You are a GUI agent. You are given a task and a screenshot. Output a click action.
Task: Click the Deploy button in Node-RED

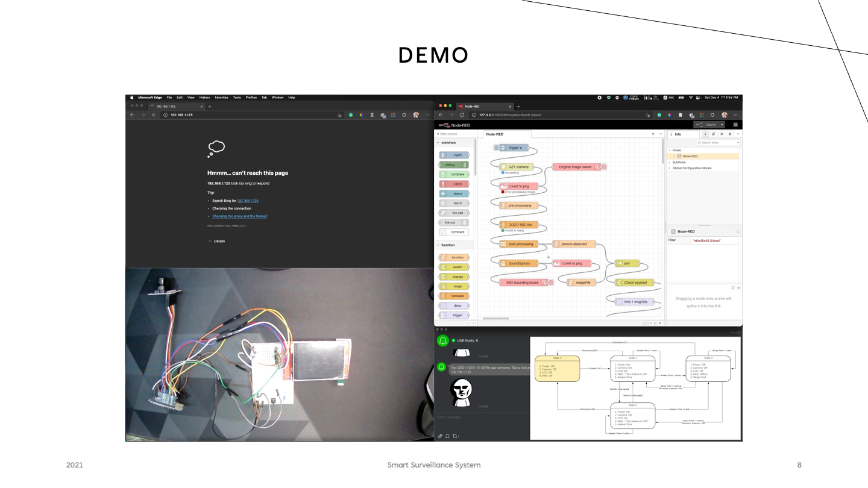coord(706,125)
